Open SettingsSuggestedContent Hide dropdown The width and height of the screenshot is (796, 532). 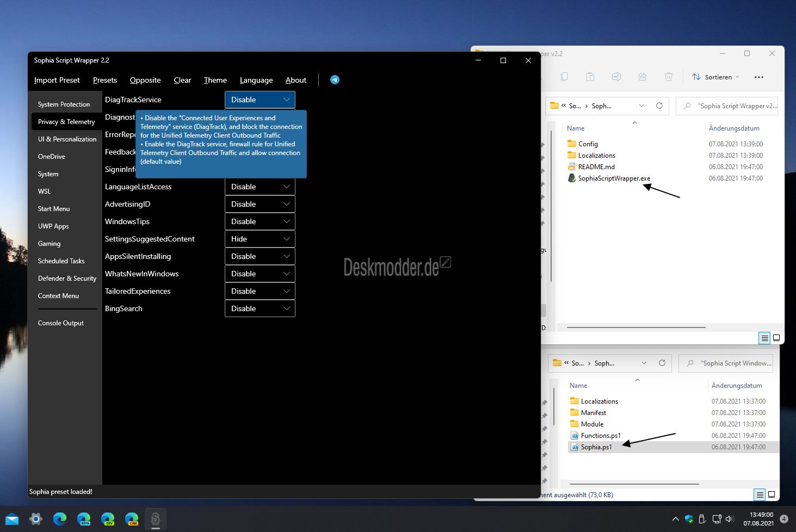(260, 239)
